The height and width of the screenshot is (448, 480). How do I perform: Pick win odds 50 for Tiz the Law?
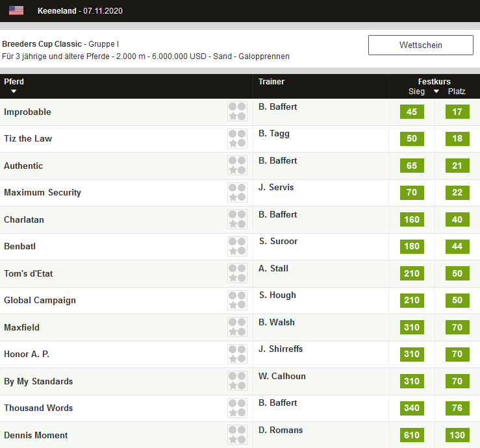(412, 138)
